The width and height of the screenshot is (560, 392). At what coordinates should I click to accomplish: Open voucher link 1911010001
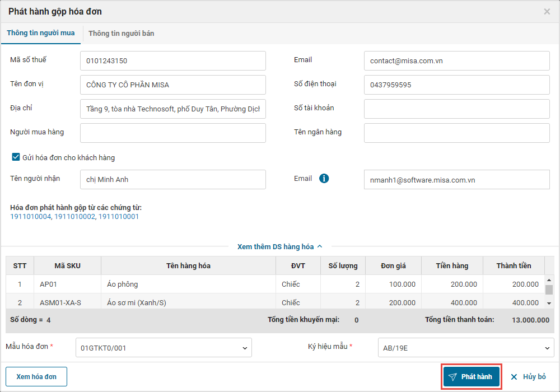(x=119, y=217)
